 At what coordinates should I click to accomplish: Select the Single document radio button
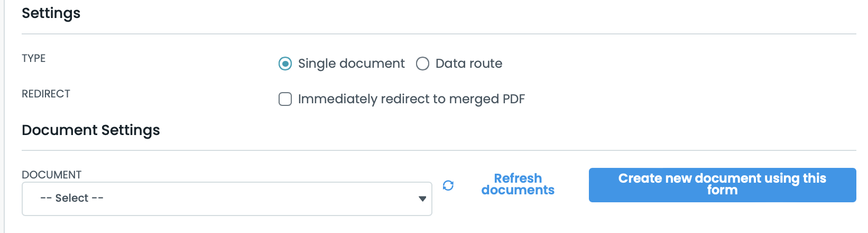tap(285, 64)
